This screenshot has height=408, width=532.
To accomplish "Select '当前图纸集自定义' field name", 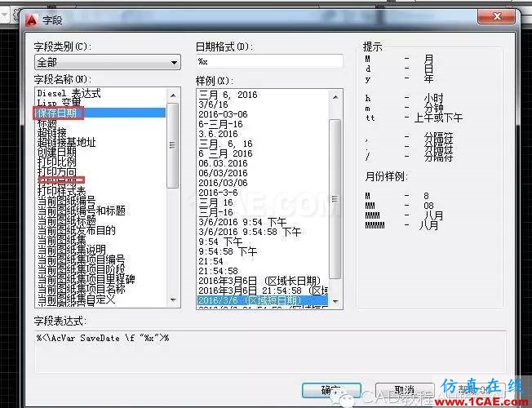I will point(77,299).
